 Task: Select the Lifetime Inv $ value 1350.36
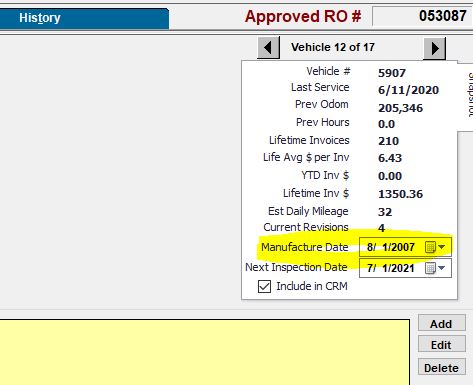click(400, 194)
